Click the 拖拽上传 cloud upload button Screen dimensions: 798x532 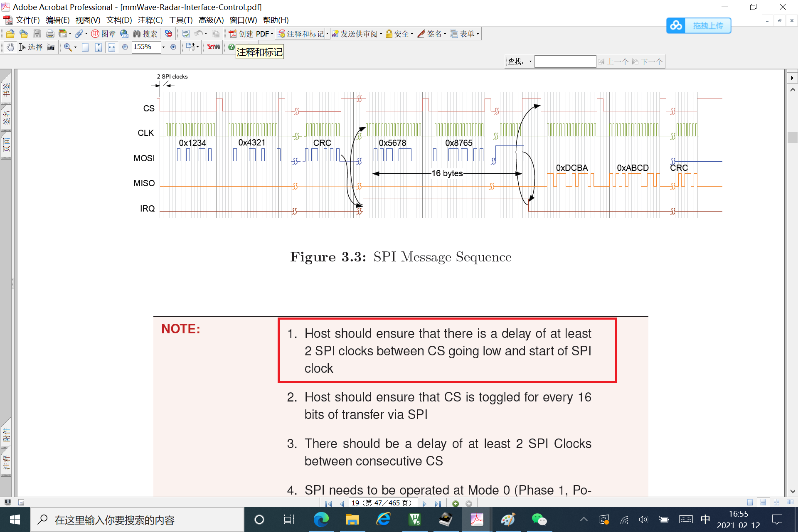[x=699, y=25]
